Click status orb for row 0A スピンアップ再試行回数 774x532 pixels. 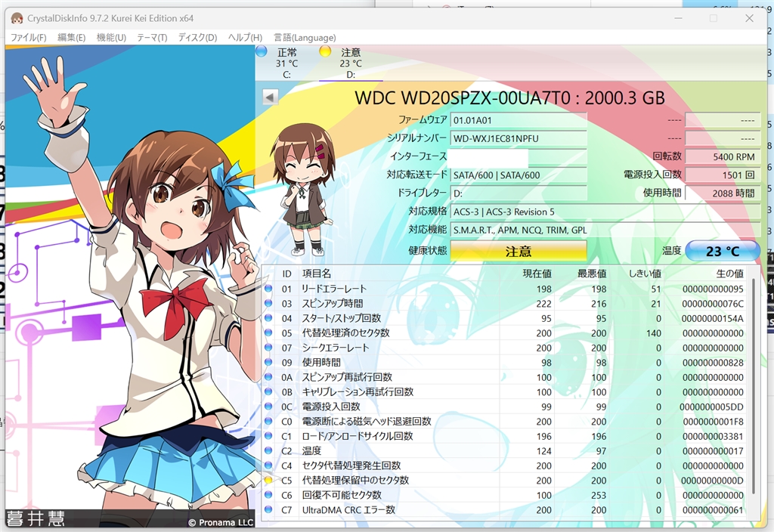pos(268,377)
